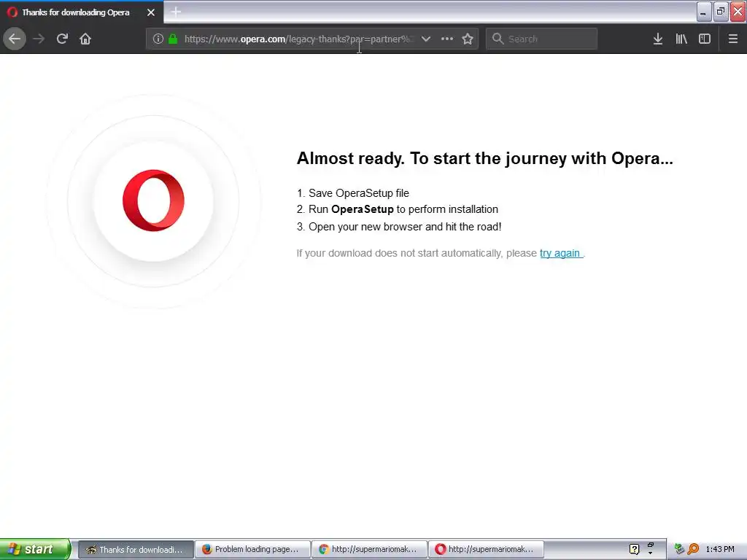
Task: Close the Firefox window
Action: [x=738, y=12]
